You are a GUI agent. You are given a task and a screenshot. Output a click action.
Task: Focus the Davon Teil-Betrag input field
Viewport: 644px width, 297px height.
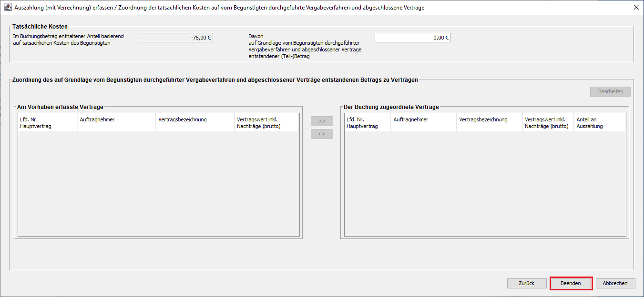pyautogui.click(x=412, y=38)
